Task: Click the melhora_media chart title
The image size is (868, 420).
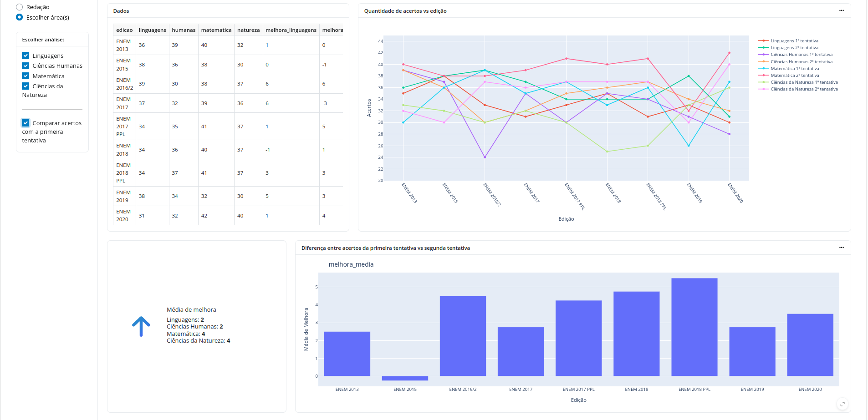Action: coord(351,264)
